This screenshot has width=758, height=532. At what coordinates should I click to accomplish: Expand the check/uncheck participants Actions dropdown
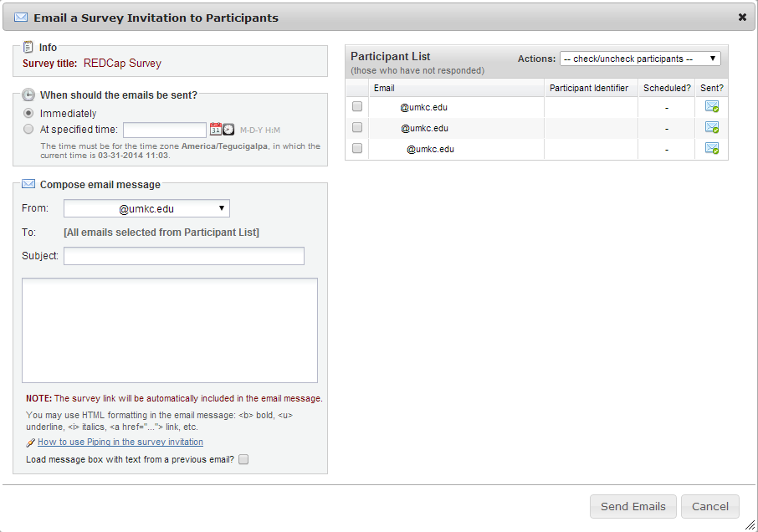[640, 59]
